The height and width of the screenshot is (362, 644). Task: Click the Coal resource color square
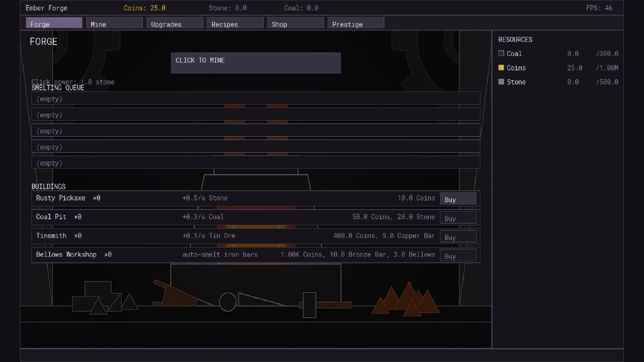click(x=501, y=53)
